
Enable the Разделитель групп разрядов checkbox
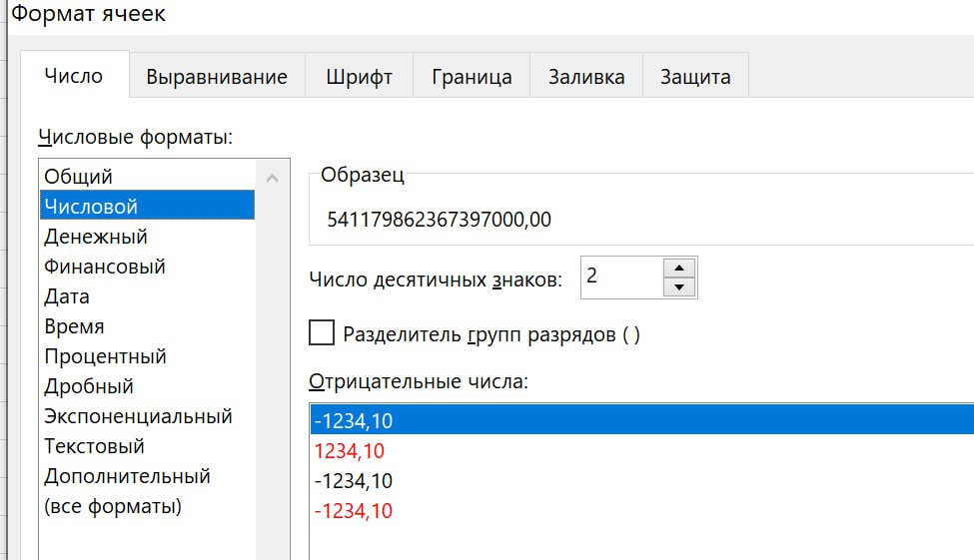pyautogui.click(x=322, y=333)
